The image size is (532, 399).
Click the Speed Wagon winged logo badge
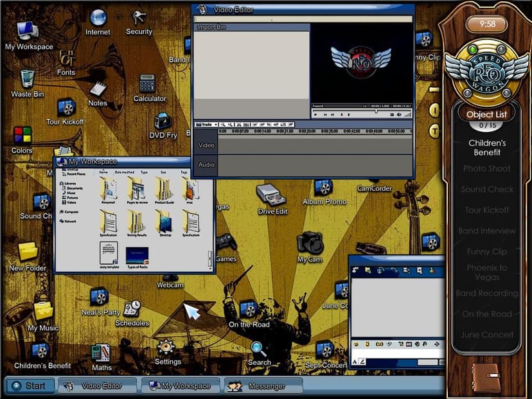(487, 71)
